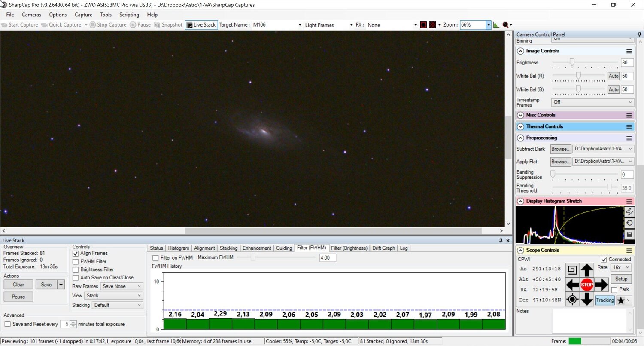644x346 pixels.
Task: Click the auto-stretch lightning icon
Action: pyautogui.click(x=629, y=211)
